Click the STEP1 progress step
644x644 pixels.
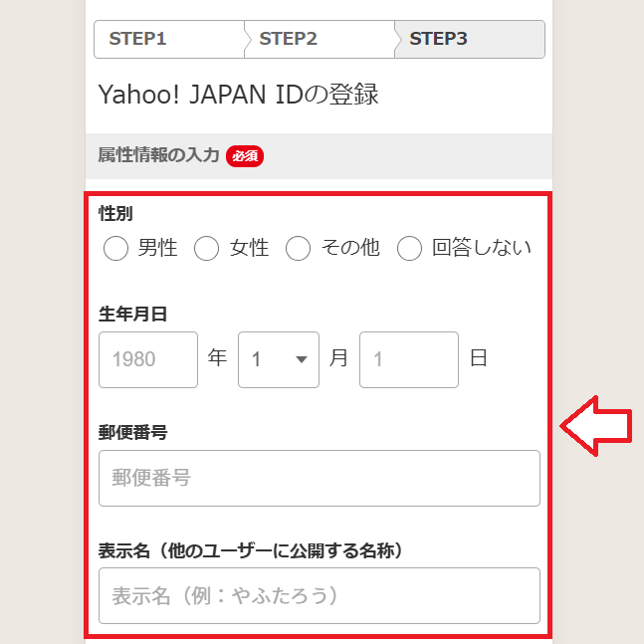coord(169,39)
